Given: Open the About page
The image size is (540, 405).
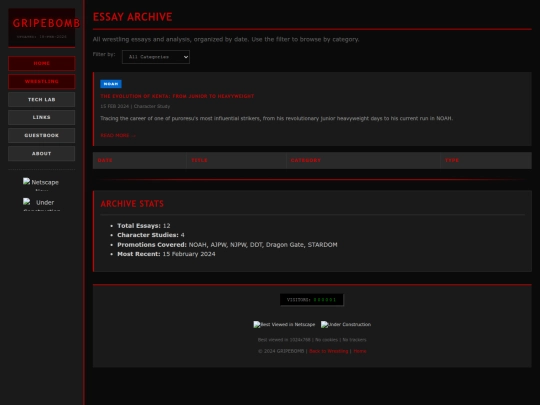Looking at the screenshot, I should click(41, 154).
